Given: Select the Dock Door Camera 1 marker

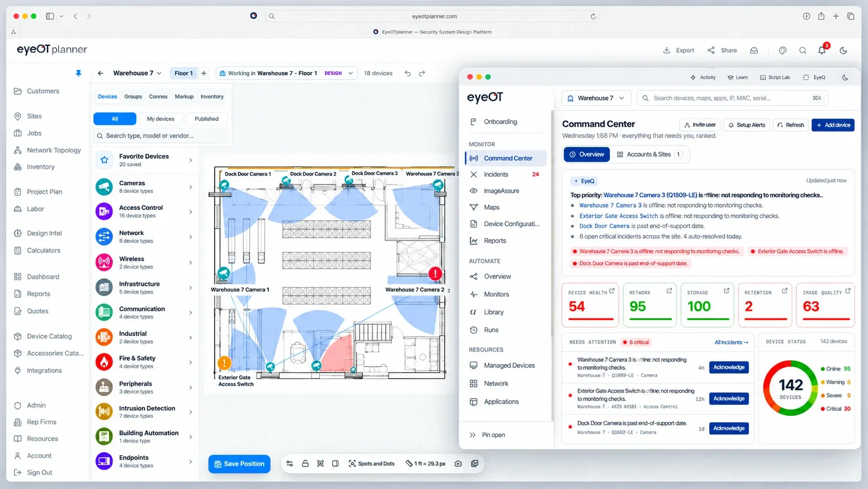Looking at the screenshot, I should pyautogui.click(x=224, y=184).
